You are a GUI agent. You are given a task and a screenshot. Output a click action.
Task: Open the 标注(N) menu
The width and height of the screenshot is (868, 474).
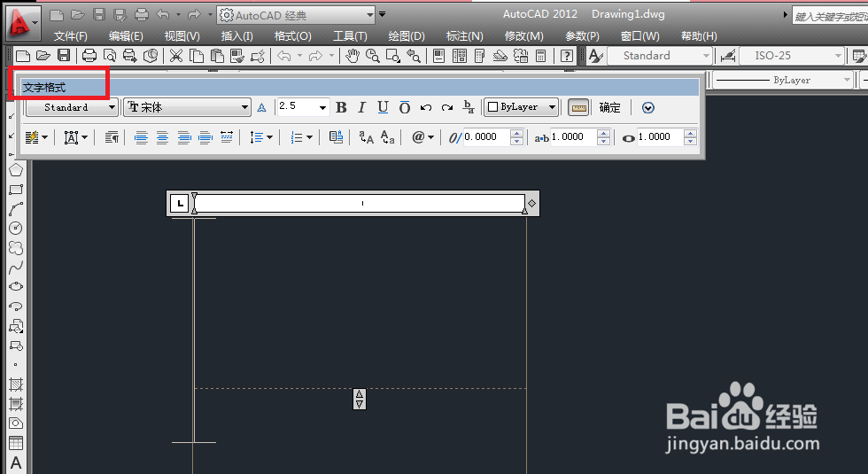point(464,36)
